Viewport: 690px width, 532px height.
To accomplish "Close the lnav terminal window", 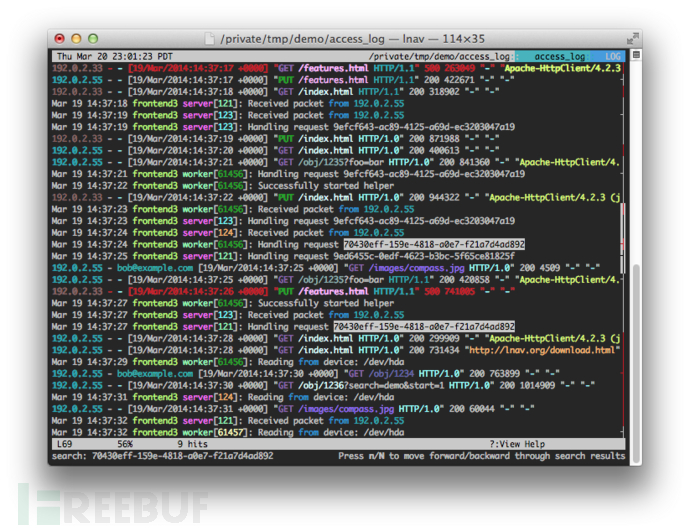I will click(x=59, y=39).
